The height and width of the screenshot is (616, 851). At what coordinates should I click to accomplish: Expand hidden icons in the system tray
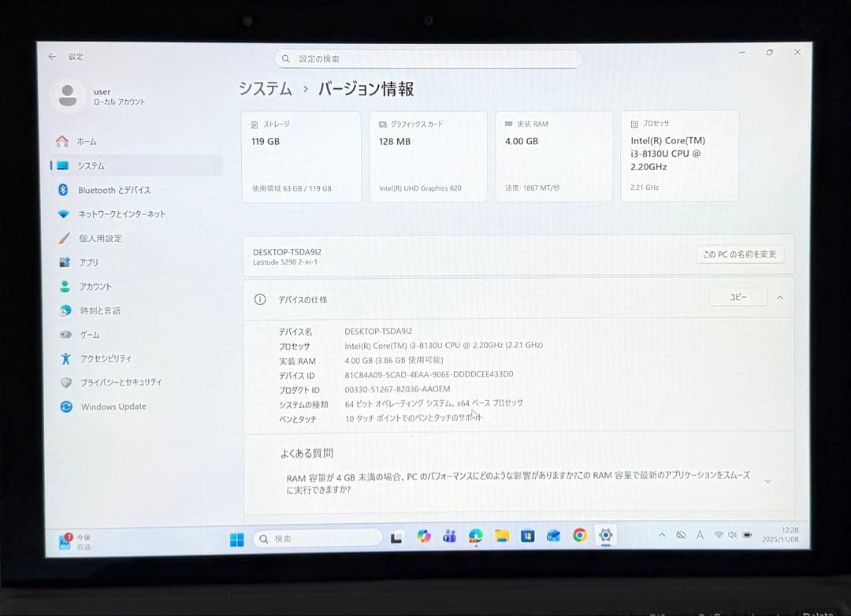coord(662,535)
